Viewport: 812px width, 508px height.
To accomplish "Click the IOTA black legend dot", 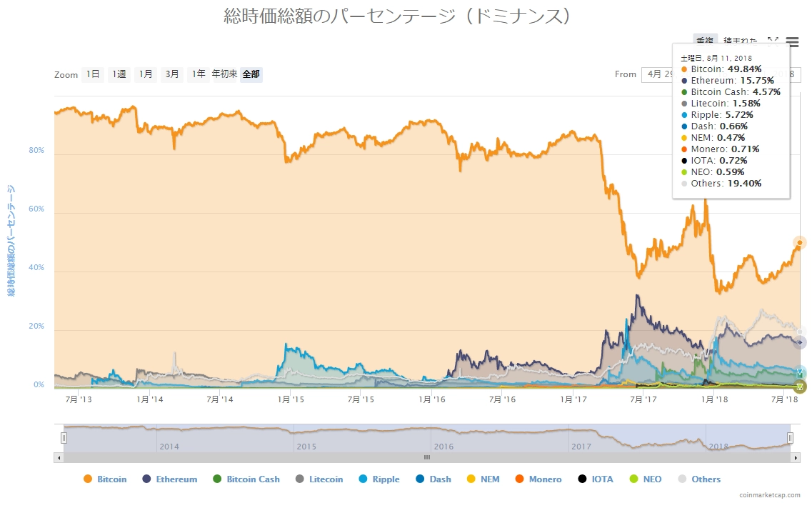I will coord(582,479).
